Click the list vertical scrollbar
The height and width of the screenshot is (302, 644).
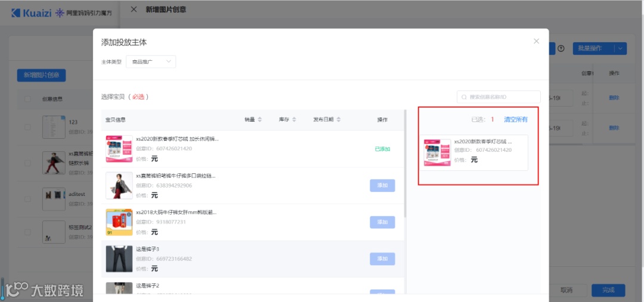tap(405, 163)
